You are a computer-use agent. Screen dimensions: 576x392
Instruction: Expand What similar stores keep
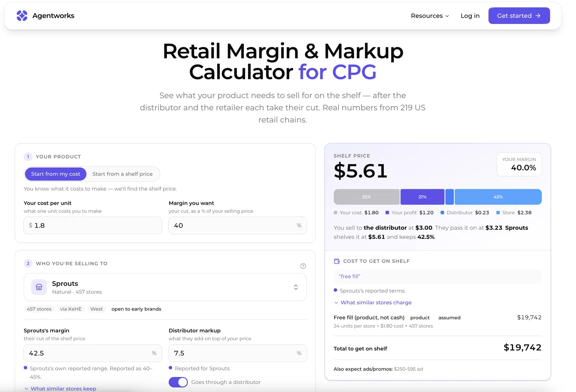60,388
